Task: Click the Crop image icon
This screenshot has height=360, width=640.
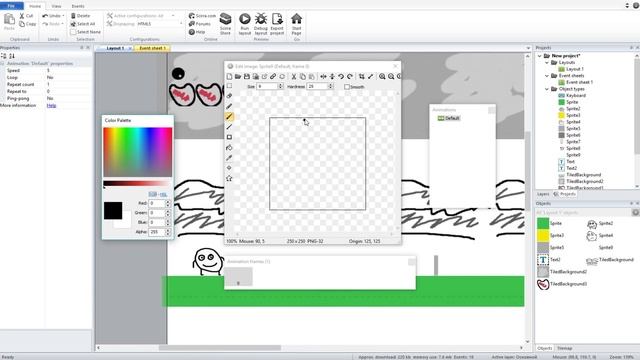Action: [362, 76]
